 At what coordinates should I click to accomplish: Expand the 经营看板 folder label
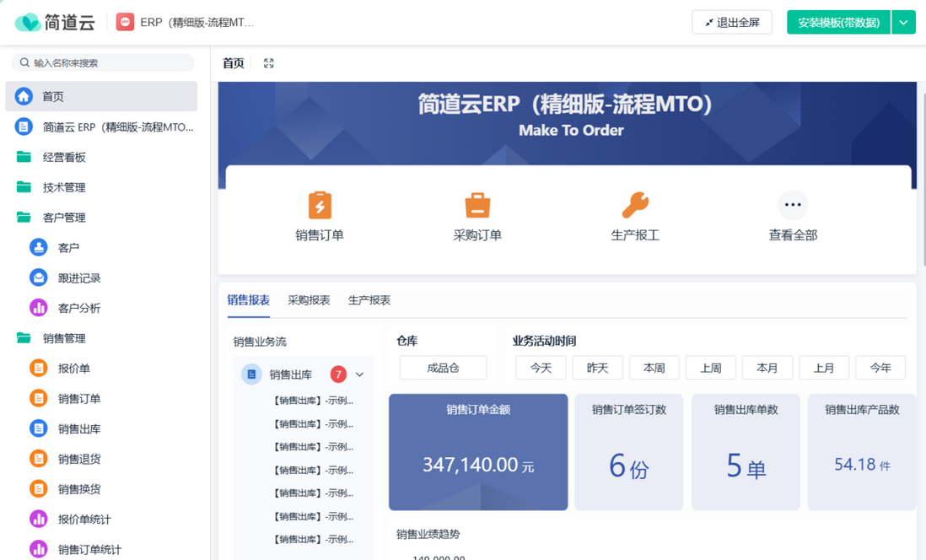click(x=64, y=157)
